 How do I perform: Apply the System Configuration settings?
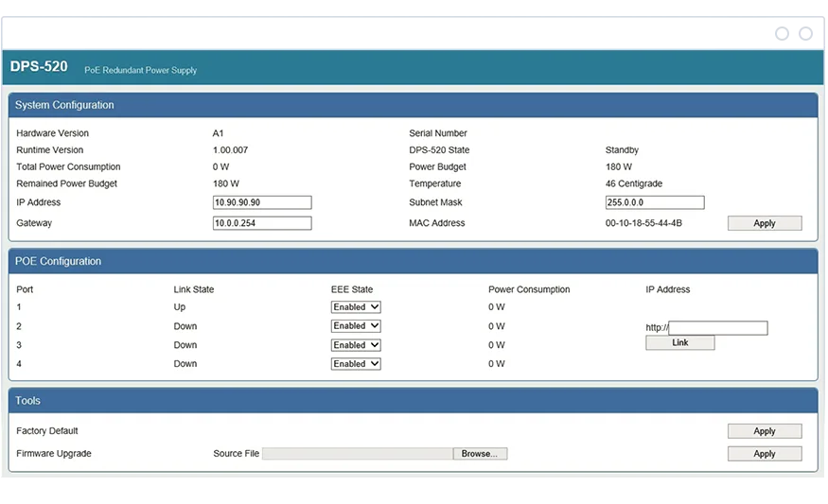pos(764,223)
